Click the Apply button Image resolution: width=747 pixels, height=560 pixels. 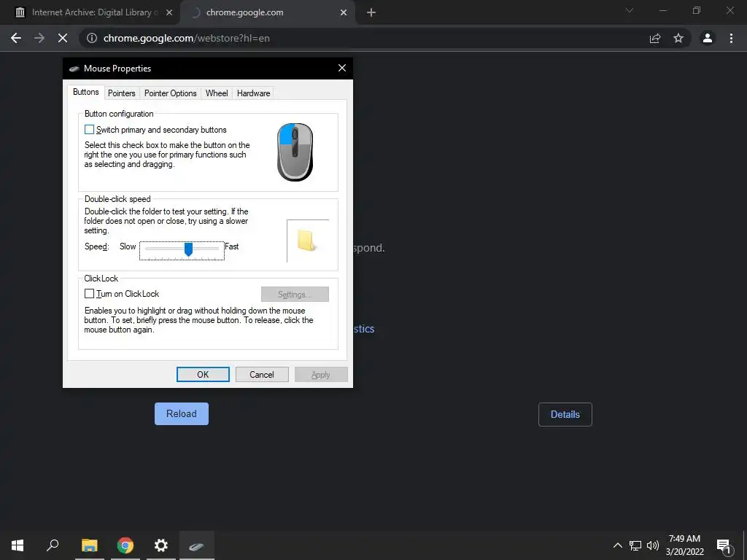(x=321, y=374)
